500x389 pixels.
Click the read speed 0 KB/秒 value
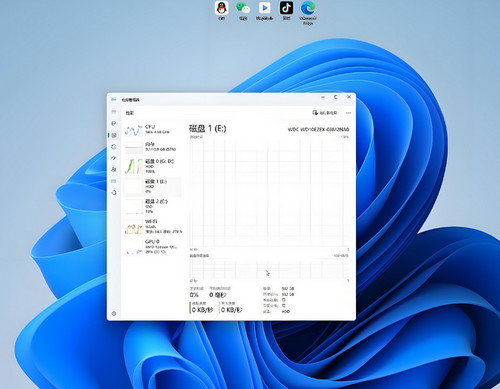202,310
